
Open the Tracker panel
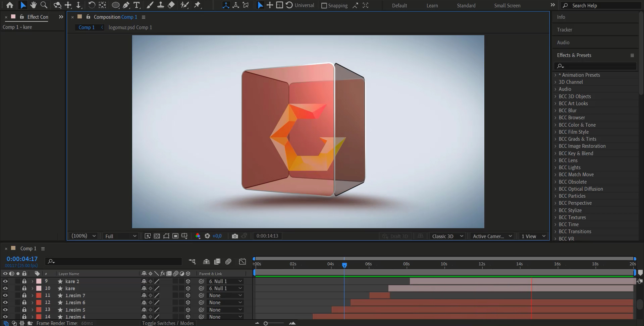tap(565, 30)
